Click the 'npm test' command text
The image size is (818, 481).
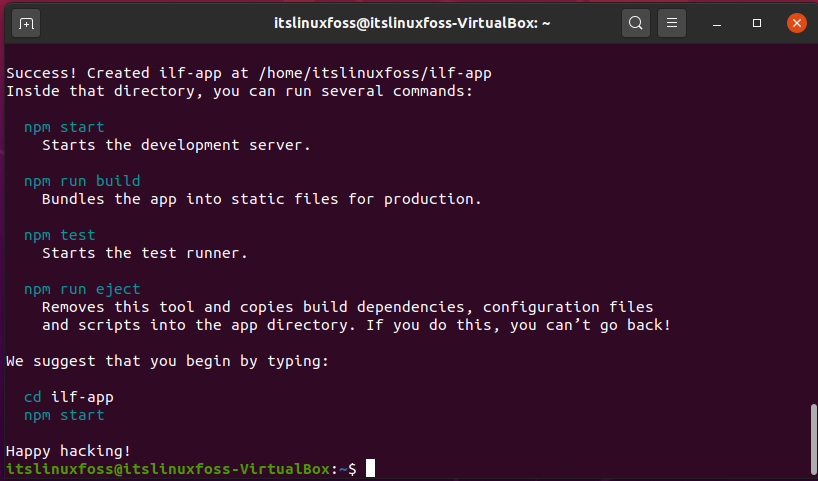click(x=59, y=235)
